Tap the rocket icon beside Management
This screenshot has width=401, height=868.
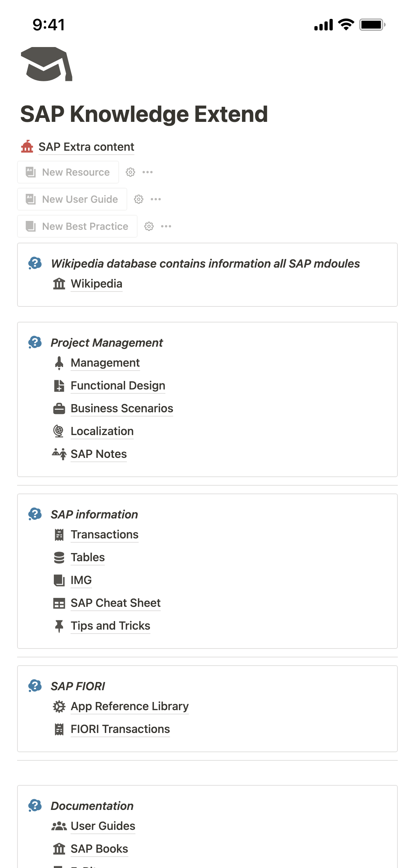pyautogui.click(x=59, y=363)
